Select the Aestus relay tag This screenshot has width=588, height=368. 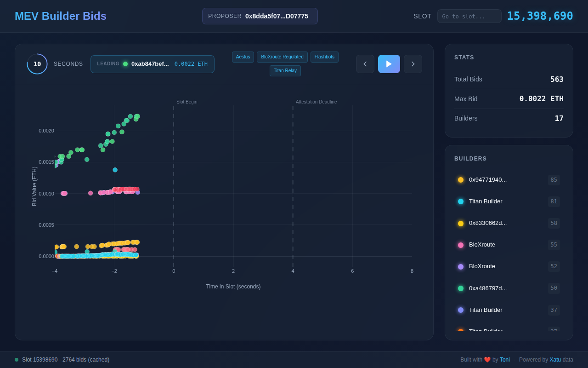(x=243, y=57)
